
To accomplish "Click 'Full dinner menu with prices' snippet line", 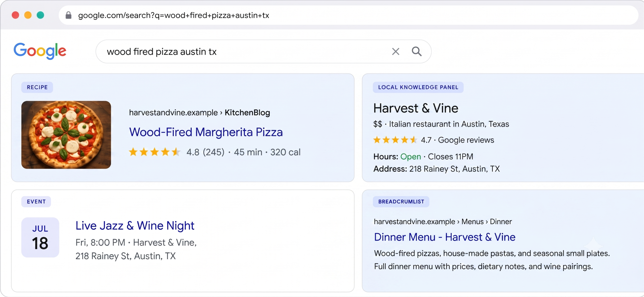I will click(x=483, y=266).
